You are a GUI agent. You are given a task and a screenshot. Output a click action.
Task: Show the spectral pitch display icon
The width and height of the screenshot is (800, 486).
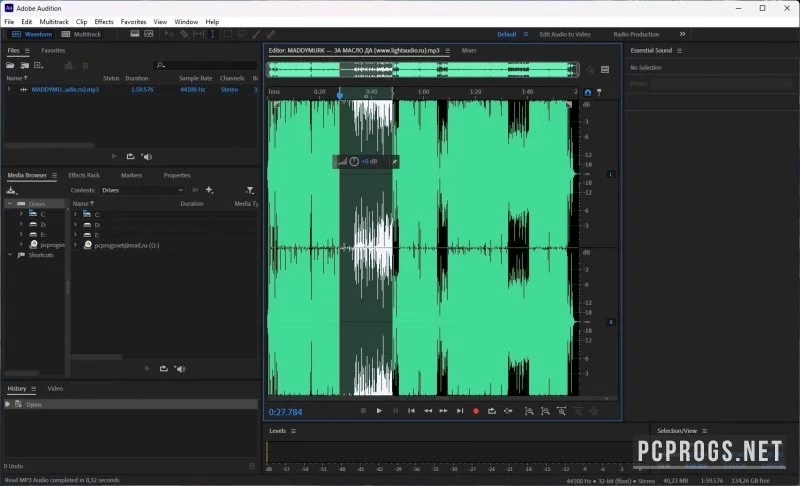click(148, 34)
